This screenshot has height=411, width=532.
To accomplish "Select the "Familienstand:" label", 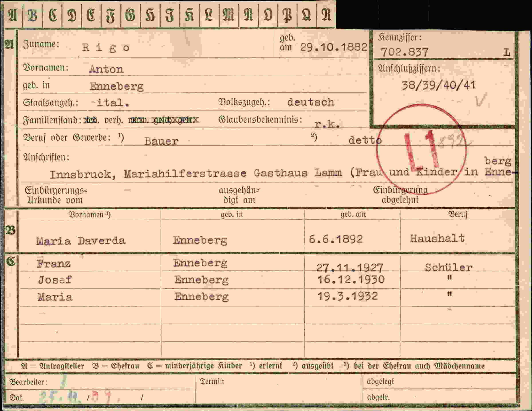I will pyautogui.click(x=52, y=120).
